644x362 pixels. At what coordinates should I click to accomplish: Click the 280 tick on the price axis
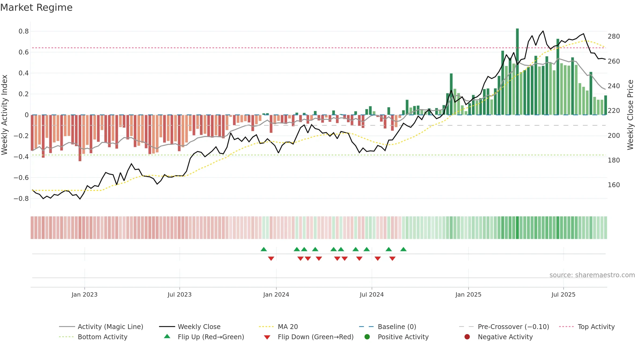tap(614, 36)
